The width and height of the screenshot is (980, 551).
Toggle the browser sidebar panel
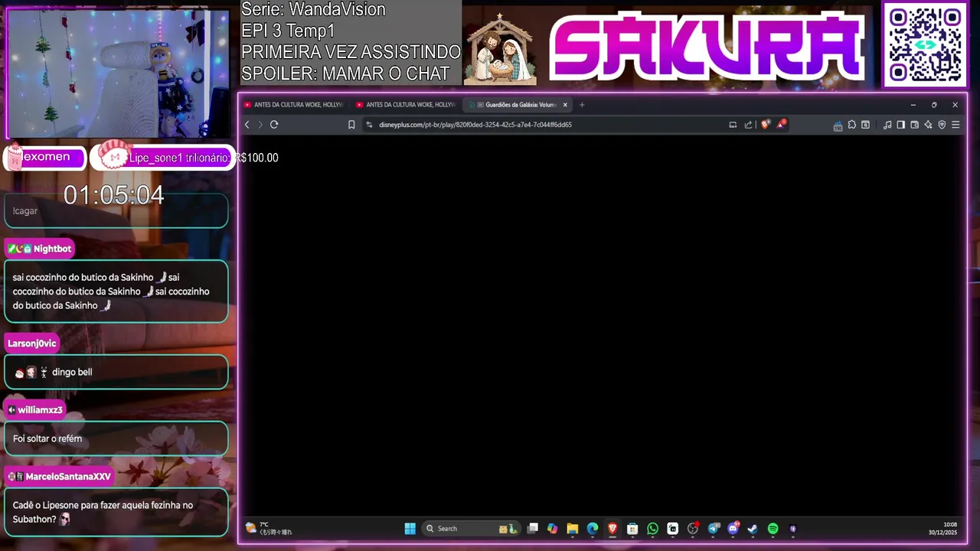(900, 125)
